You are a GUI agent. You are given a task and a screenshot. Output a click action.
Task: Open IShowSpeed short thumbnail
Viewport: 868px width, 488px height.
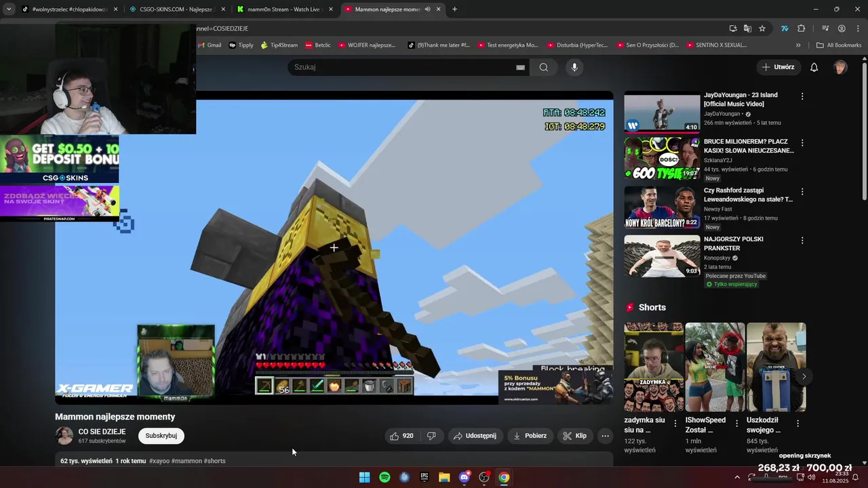715,367
